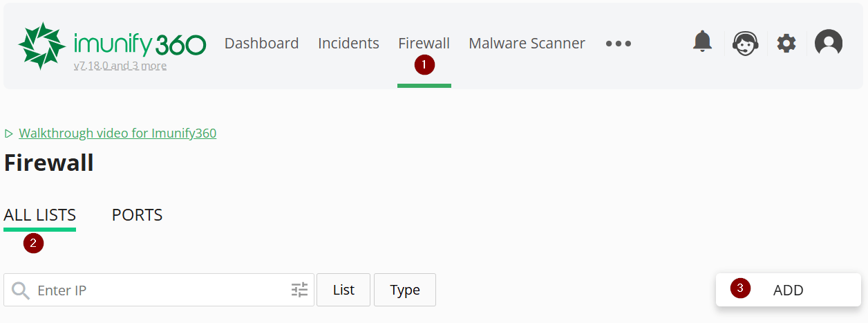868x323 pixels.
Task: Open the Malware Scanner menu item
Action: pos(527,44)
